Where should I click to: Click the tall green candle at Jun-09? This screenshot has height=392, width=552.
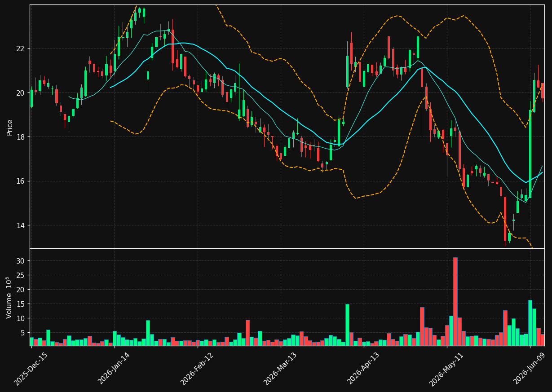(x=530, y=154)
